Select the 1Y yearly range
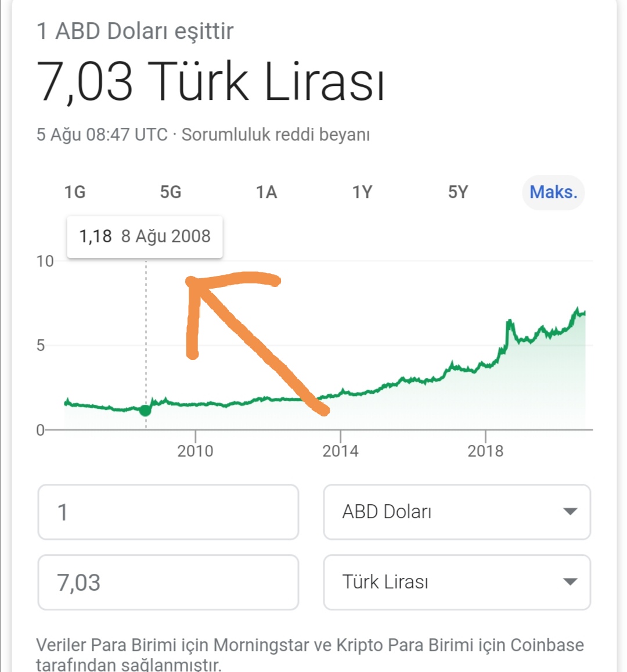627x672 pixels. coord(362,192)
